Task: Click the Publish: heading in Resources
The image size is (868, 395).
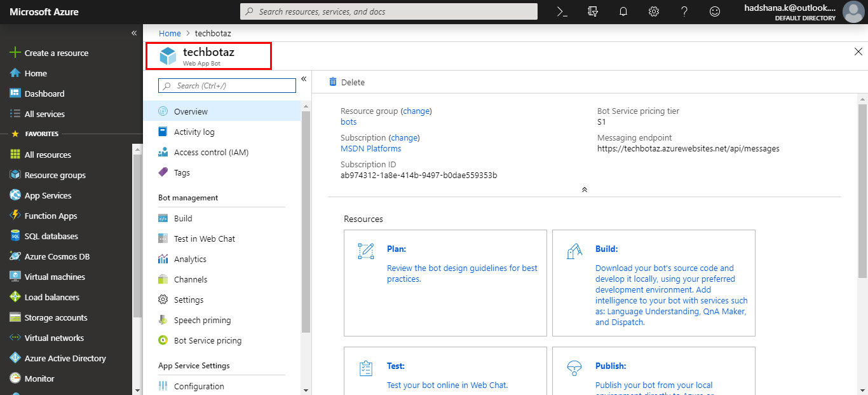Action: (611, 366)
